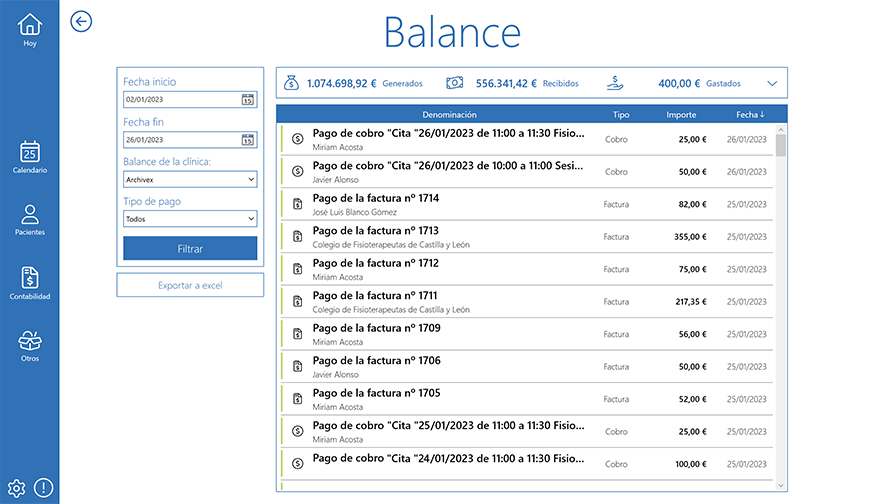
Task: Open calendar picker for Fecha inicio
Action: click(x=248, y=99)
